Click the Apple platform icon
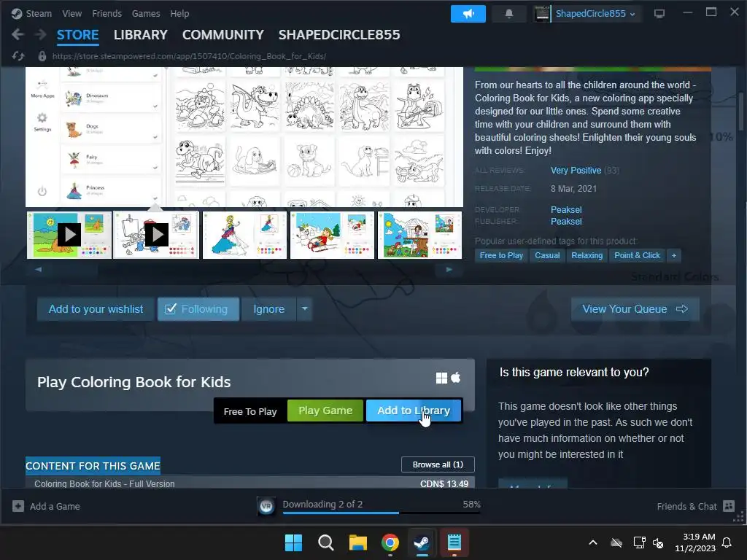Screen dimensions: 747x560 pos(456,378)
